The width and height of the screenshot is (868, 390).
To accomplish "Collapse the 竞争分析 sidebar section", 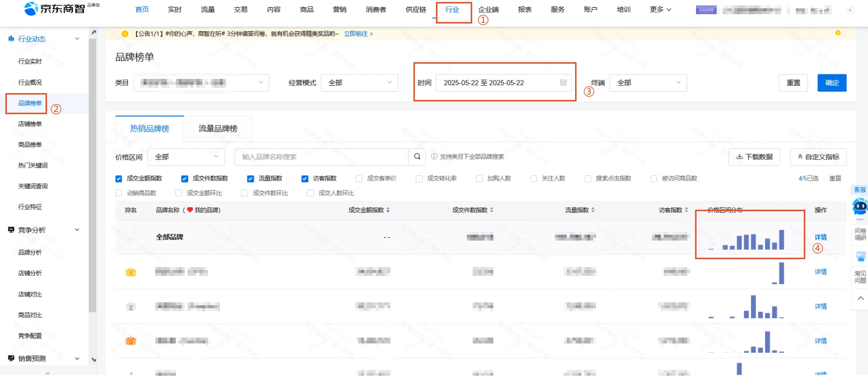I will (x=77, y=230).
